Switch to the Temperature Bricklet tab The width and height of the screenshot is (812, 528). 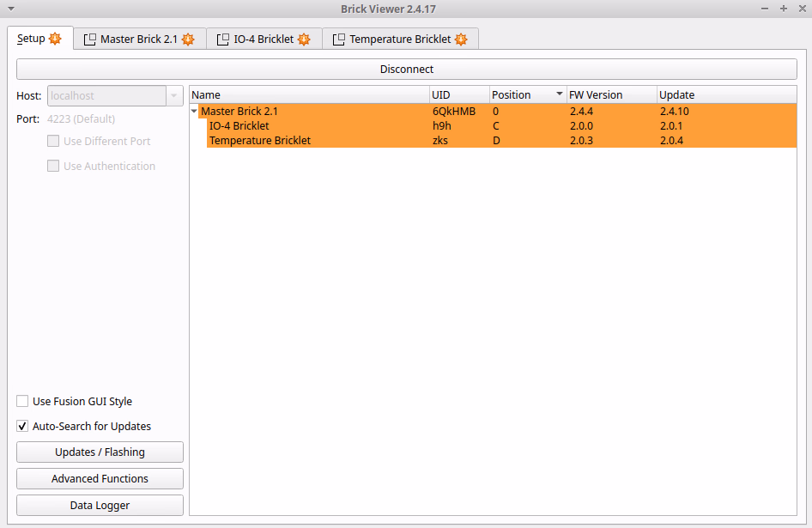pyautogui.click(x=399, y=39)
